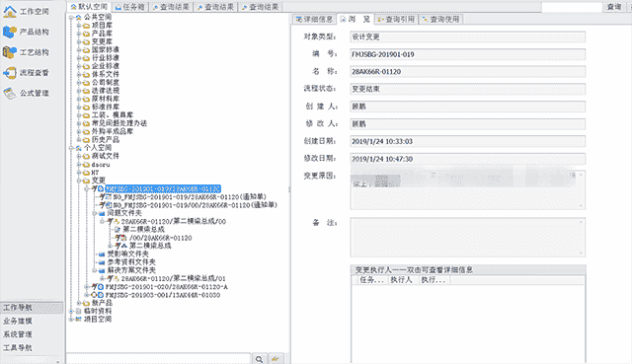Click the magnifier search icon below the tree
Image resolution: width=632 pixels, height=364 pixels.
pyautogui.click(x=259, y=359)
